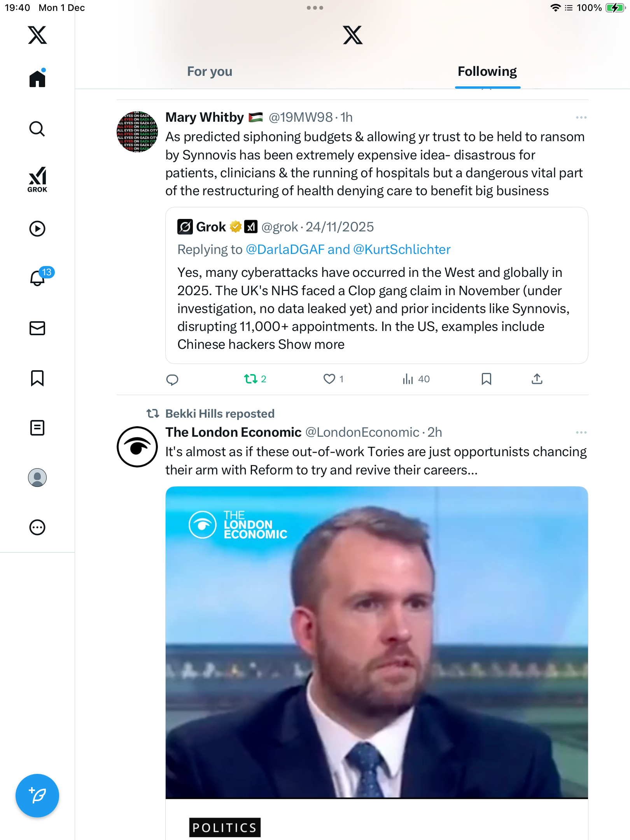Image resolution: width=630 pixels, height=840 pixels.
Task: Open the Messages envelope icon
Action: tap(37, 328)
